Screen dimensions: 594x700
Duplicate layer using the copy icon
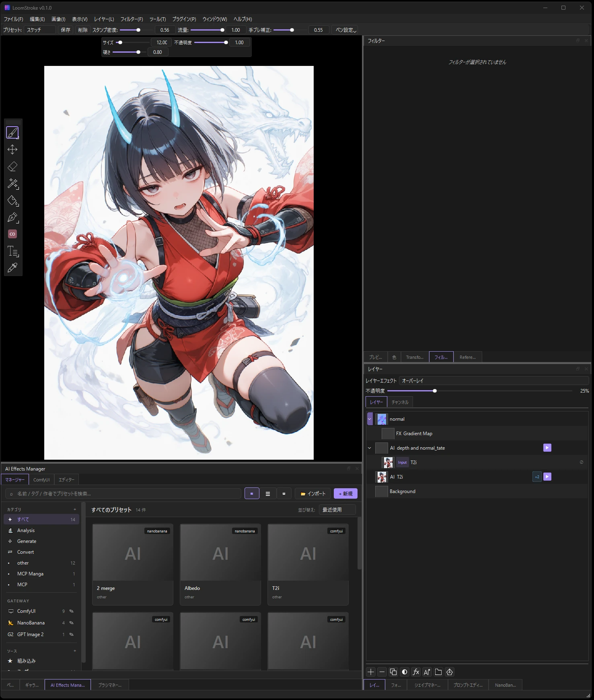coord(393,672)
